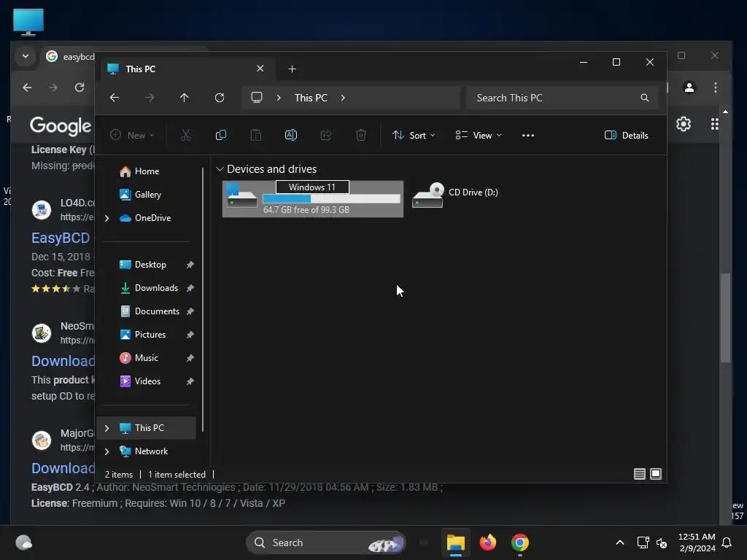Refresh the This PC view
This screenshot has height=560, width=747.
(x=220, y=98)
